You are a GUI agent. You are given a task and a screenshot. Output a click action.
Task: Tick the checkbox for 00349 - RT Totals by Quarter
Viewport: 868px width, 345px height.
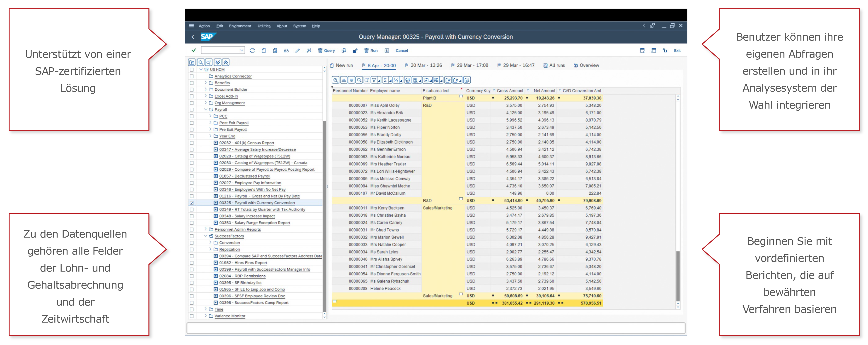(x=192, y=209)
